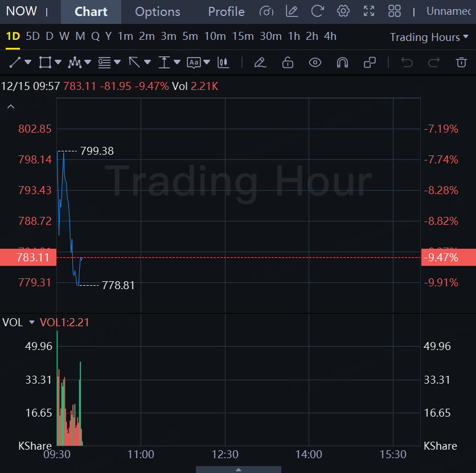
Task: Refresh the chart data
Action: [318, 11]
